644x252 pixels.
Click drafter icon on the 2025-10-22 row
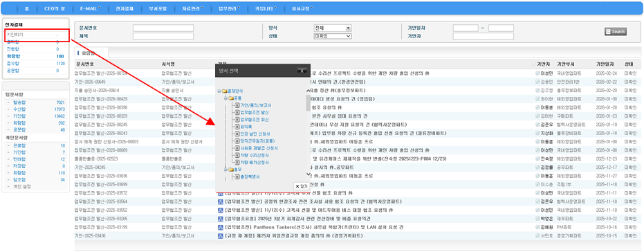tap(537, 218)
